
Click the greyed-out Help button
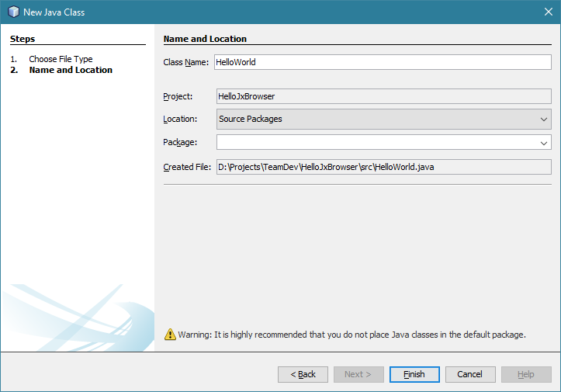pos(526,374)
